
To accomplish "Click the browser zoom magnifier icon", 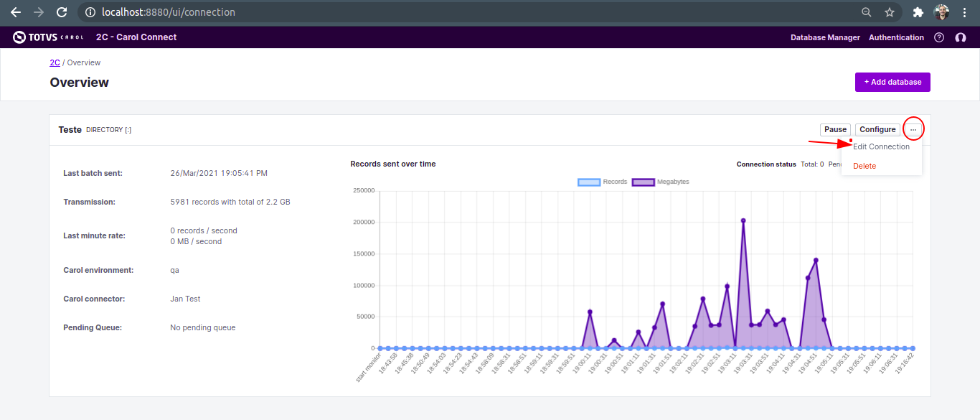I will [867, 12].
